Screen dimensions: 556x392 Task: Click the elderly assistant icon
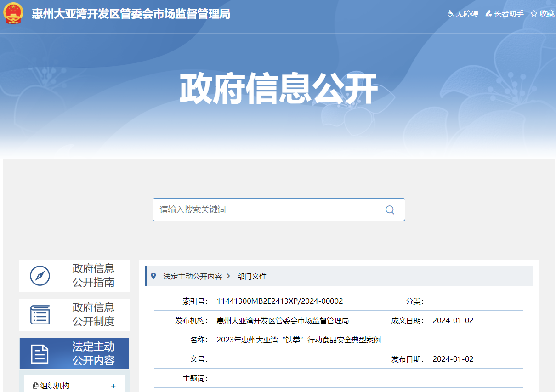(x=488, y=14)
